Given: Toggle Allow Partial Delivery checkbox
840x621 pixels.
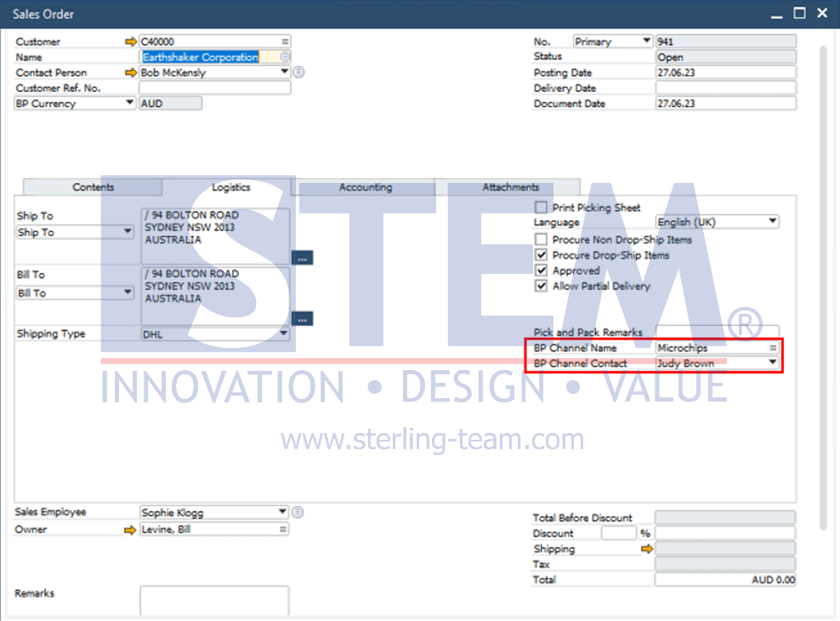Looking at the screenshot, I should (x=541, y=286).
